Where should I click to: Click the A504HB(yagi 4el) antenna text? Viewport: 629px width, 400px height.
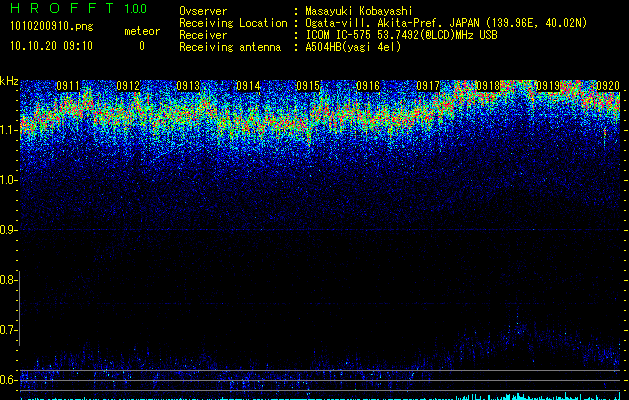click(x=353, y=47)
